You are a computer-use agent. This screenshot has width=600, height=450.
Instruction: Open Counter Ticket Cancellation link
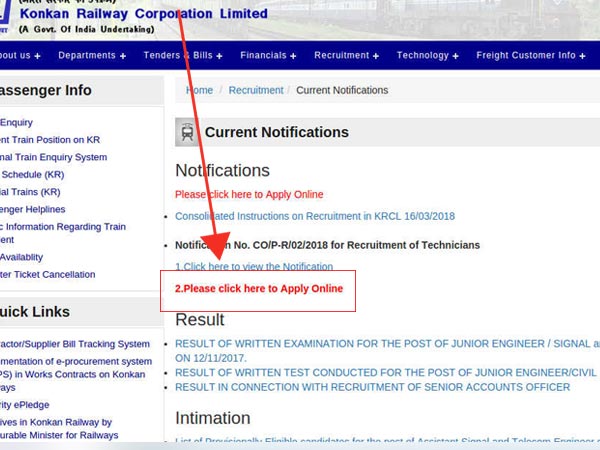pos(47,274)
